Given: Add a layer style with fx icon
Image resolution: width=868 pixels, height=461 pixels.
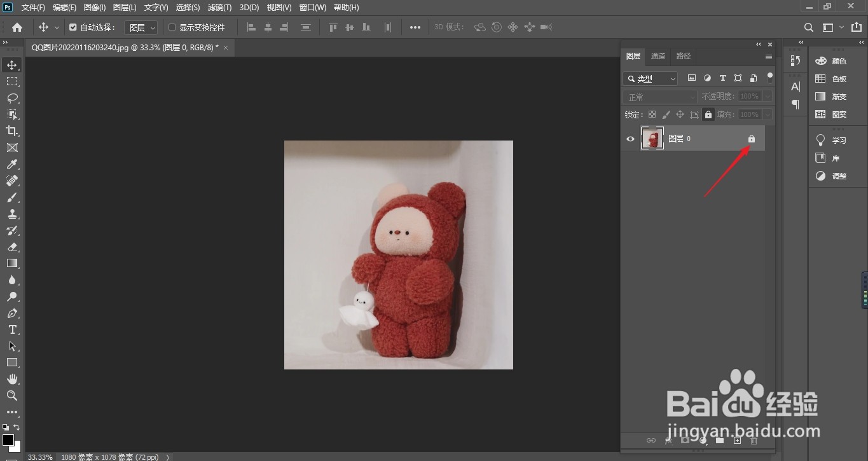Looking at the screenshot, I should (668, 440).
